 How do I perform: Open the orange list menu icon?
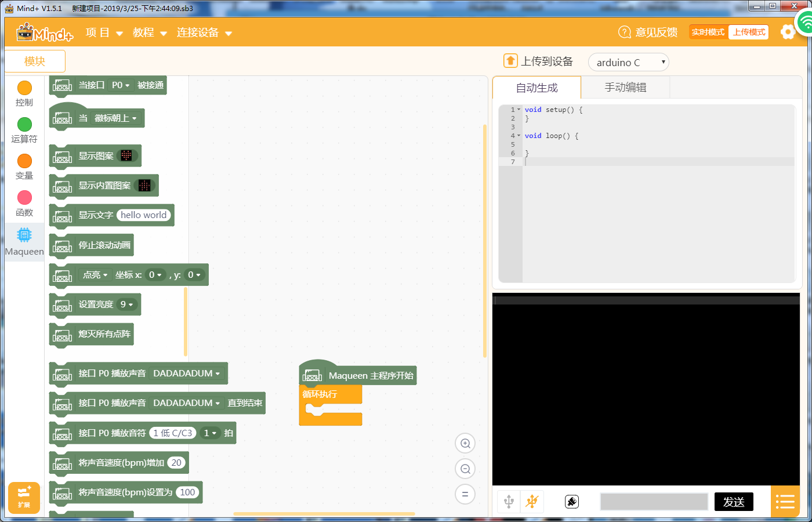(785, 502)
